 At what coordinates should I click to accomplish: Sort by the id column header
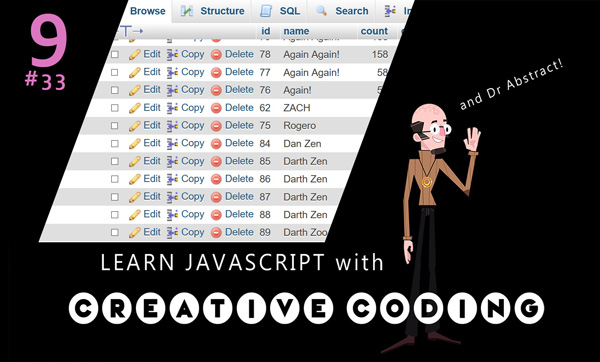[266, 31]
